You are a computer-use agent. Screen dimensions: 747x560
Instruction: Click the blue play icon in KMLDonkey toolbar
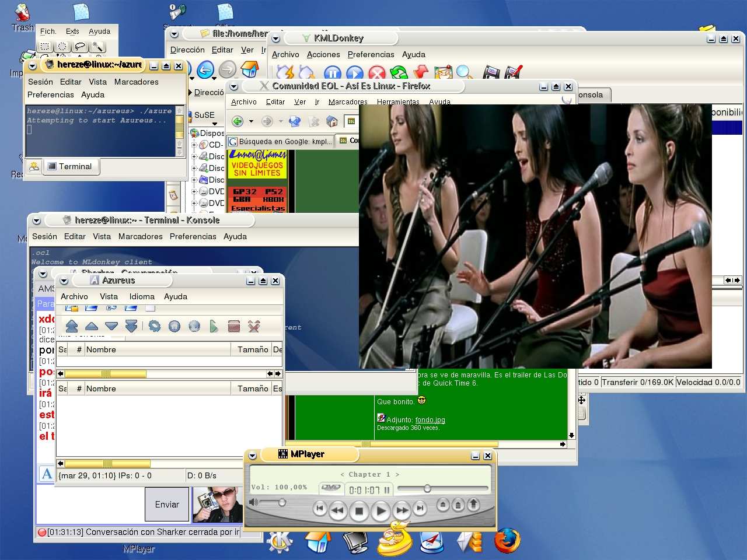(x=354, y=73)
